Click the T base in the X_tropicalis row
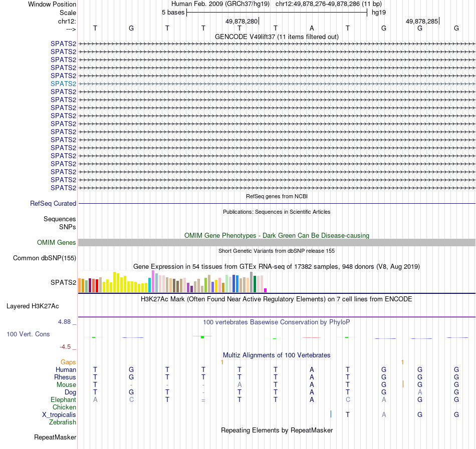Screen dimensions: 476x449 point(348,414)
